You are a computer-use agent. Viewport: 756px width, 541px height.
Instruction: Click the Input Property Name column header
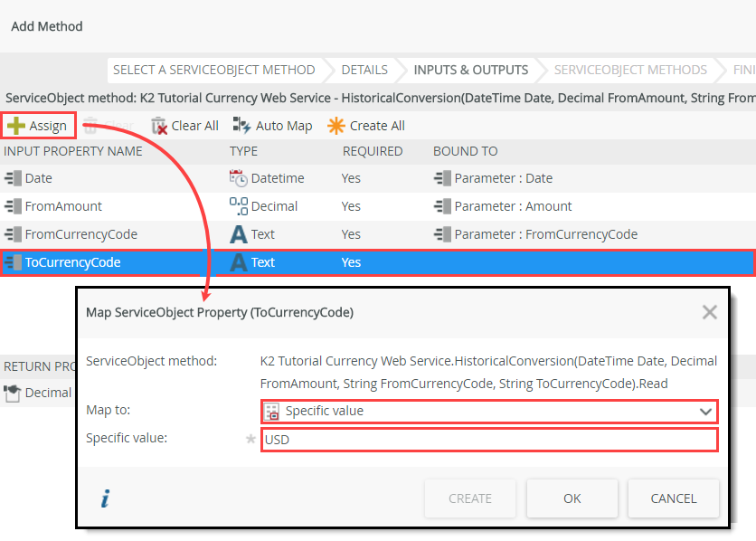tap(73, 151)
